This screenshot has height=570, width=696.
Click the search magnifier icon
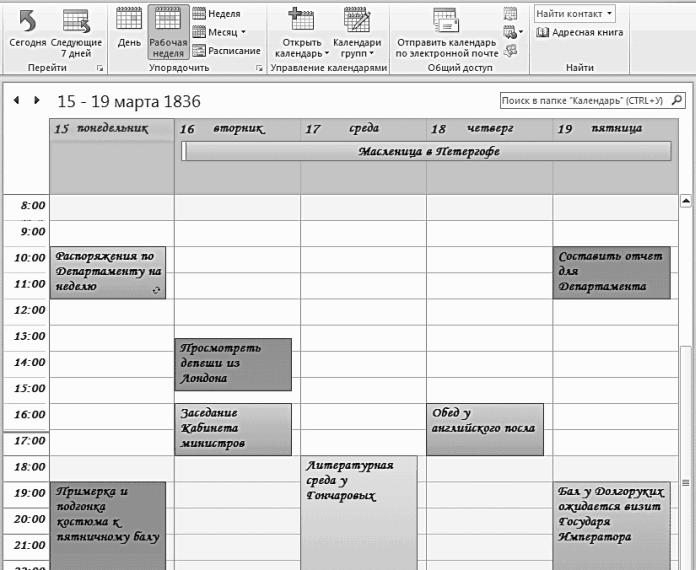tap(677, 100)
